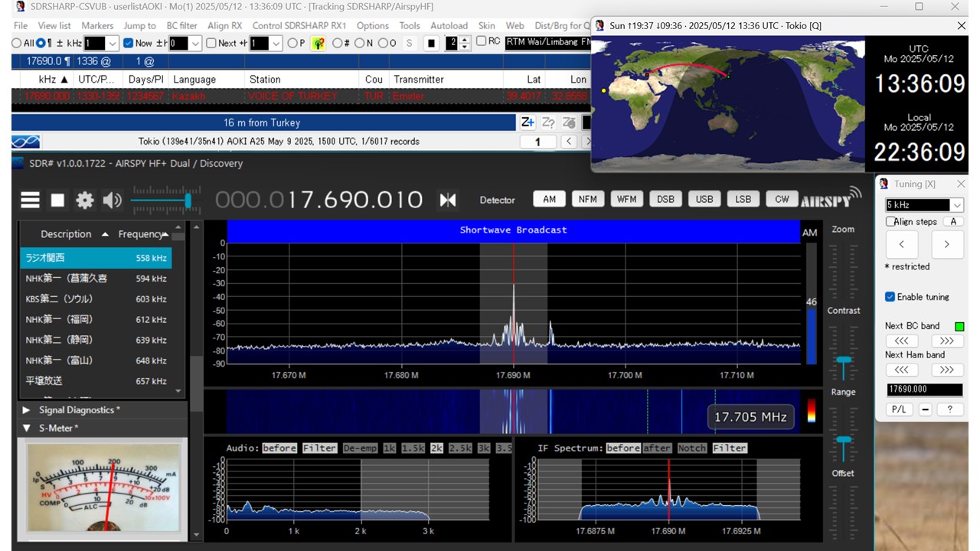Jump to previous Ham band with <<<
The image size is (980, 551).
coord(901,370)
